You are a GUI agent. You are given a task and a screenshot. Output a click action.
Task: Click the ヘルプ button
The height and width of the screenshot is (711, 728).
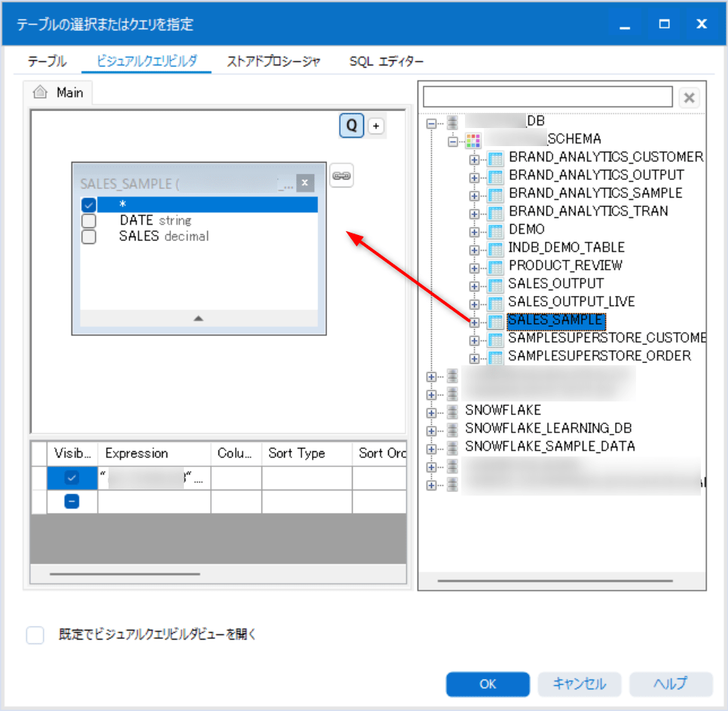670,684
